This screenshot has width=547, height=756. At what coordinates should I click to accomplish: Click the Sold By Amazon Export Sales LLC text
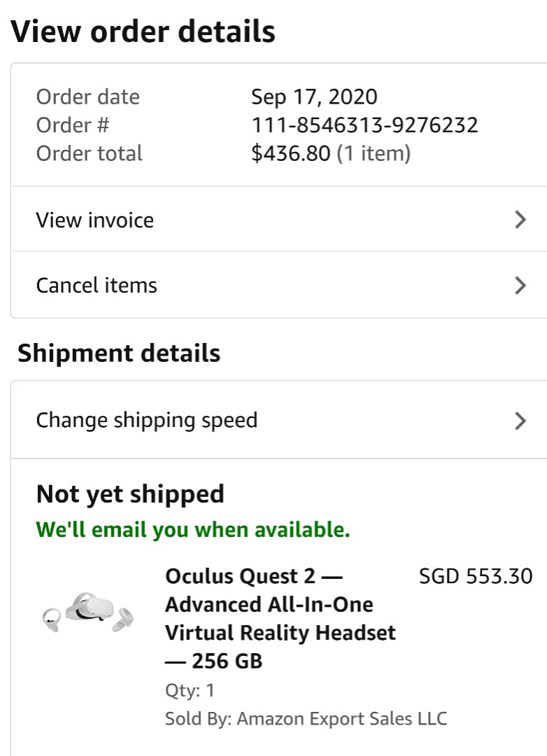pos(306,718)
